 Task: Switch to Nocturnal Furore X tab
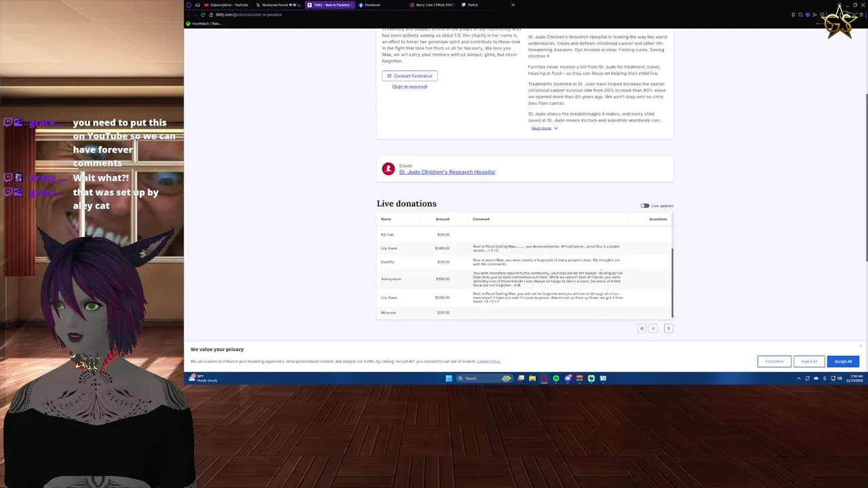278,5
